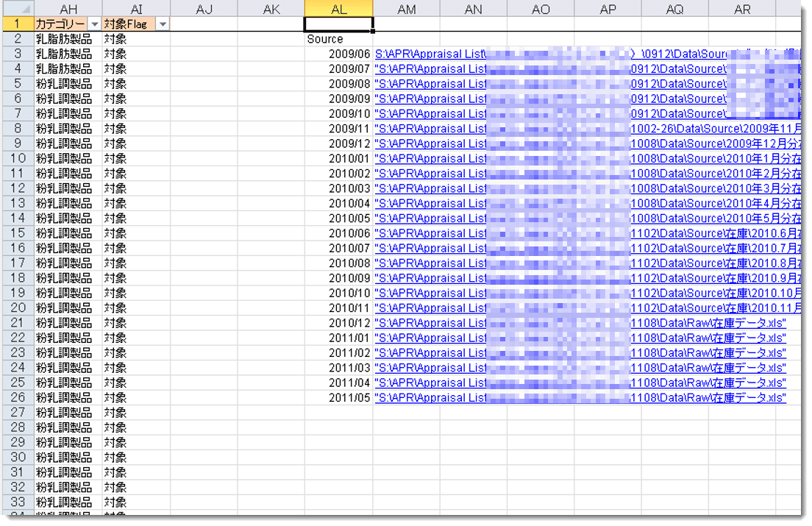Open the 2010/01 source hyperlink
Viewport: 812px width, 526px height.
(x=588, y=158)
